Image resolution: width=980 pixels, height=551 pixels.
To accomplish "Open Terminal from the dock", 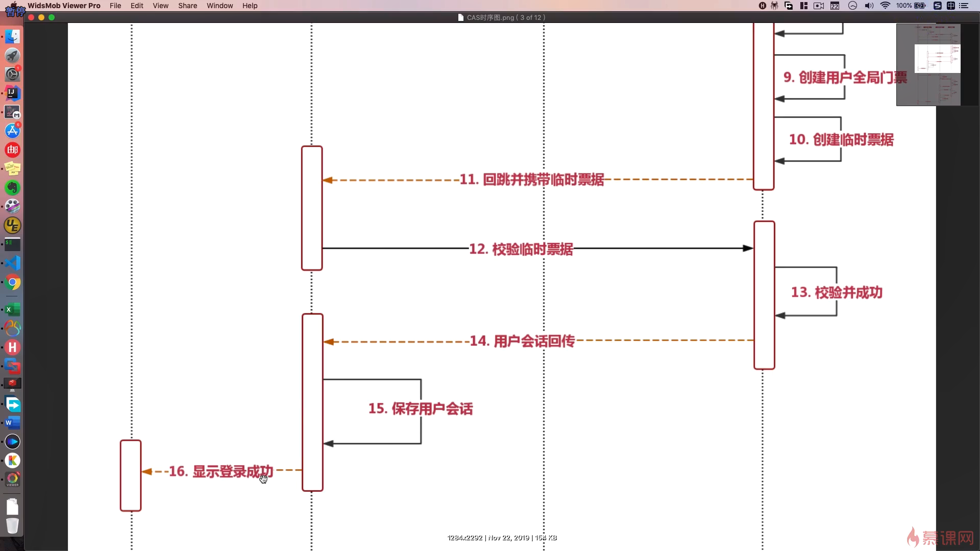I will 13,244.
